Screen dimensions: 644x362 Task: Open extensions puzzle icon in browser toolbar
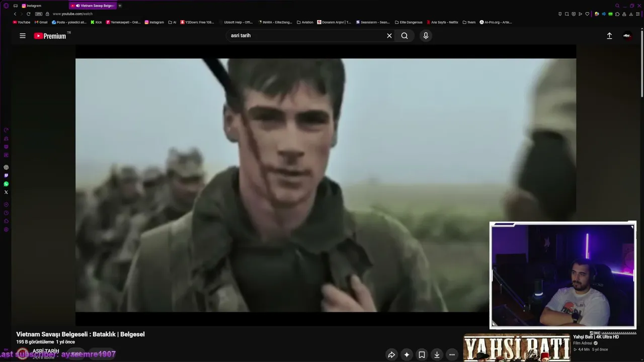coord(617,14)
